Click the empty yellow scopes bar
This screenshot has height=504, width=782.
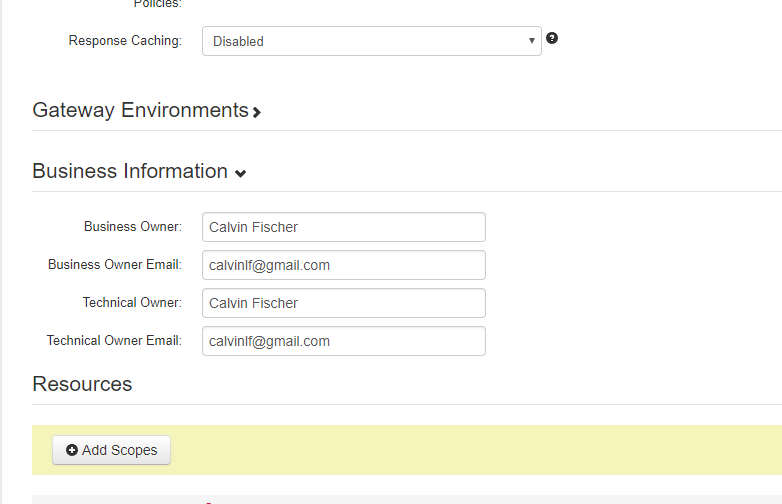(x=474, y=450)
